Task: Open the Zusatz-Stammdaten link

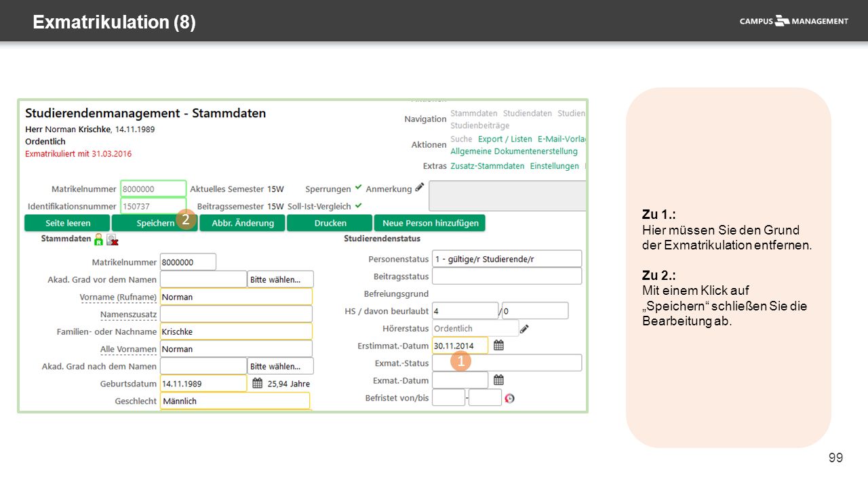Action: pos(488,166)
